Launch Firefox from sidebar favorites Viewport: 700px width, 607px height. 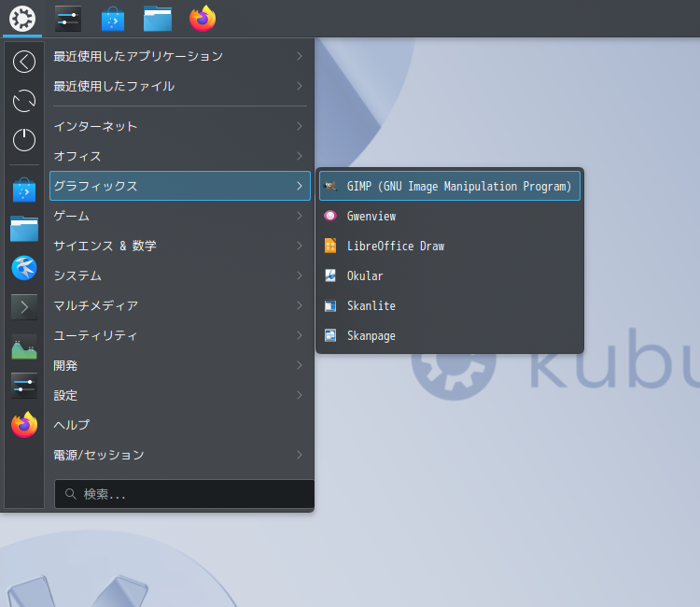tap(24, 425)
